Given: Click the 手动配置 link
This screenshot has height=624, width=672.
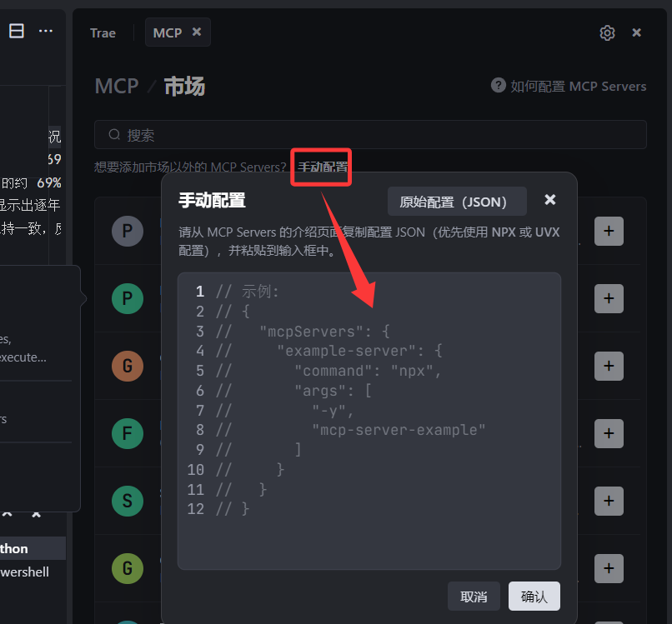Looking at the screenshot, I should click(322, 167).
